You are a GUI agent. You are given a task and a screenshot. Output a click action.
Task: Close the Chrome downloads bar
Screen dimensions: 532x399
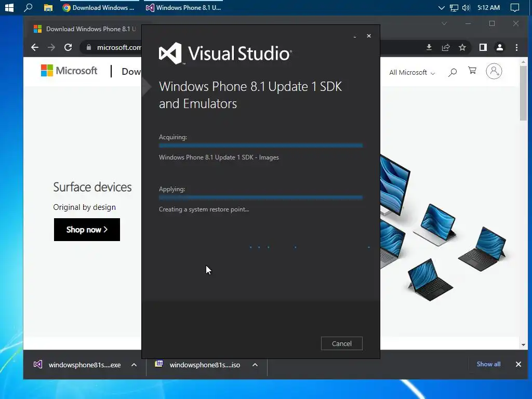(x=518, y=364)
